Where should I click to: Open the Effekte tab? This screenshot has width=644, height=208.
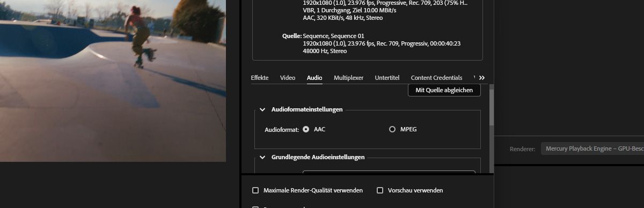(260, 78)
